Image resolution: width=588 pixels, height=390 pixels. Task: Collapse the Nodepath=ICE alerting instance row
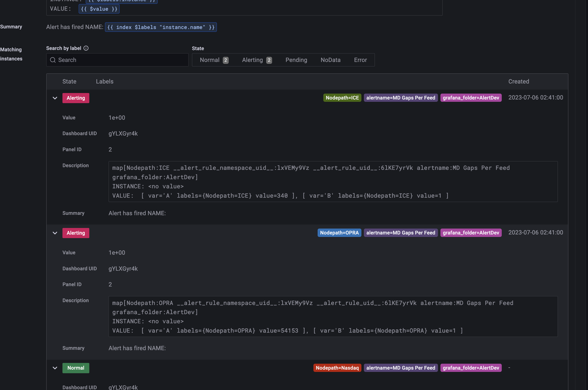click(x=55, y=98)
